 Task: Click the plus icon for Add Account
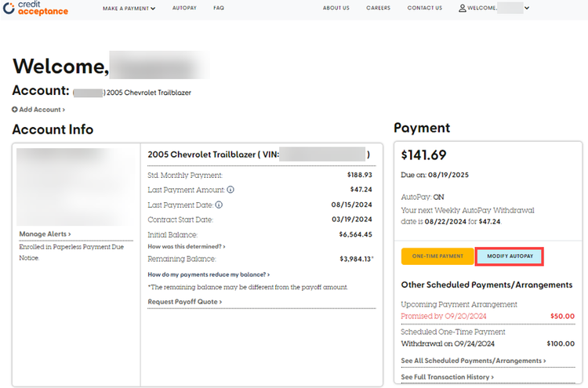click(x=15, y=110)
